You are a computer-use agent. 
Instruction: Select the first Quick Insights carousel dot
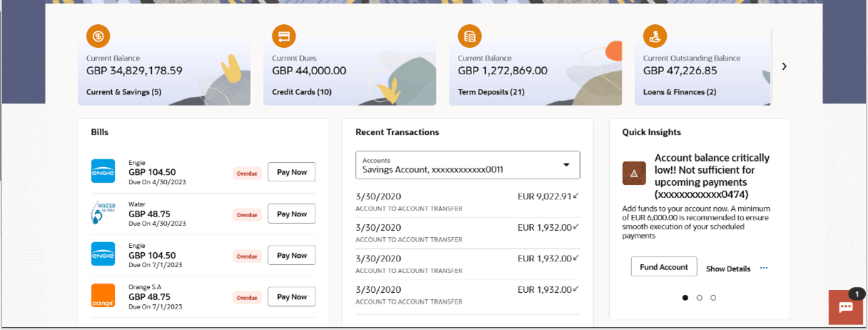click(x=685, y=298)
